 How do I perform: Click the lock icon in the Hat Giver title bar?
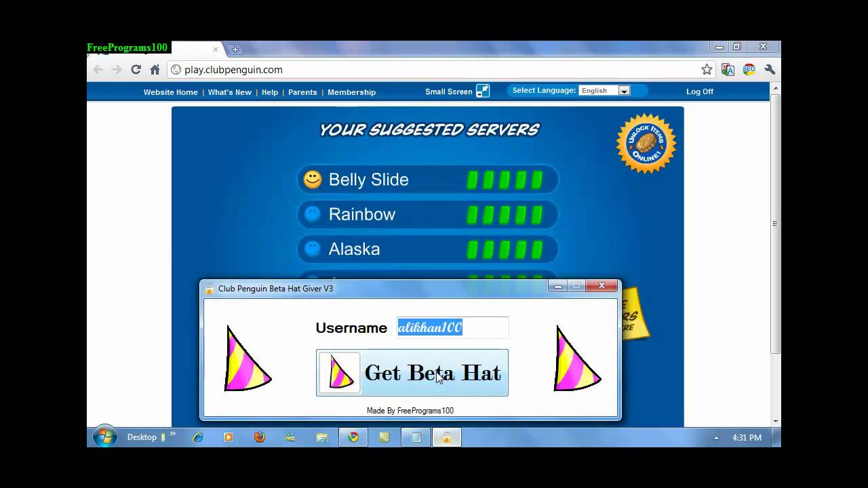[x=210, y=289]
